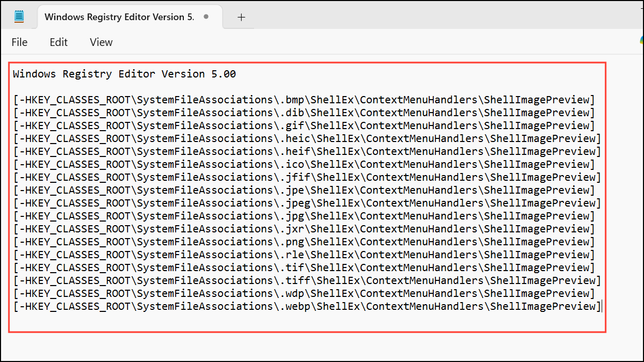Click the Notepad app icon

click(19, 17)
